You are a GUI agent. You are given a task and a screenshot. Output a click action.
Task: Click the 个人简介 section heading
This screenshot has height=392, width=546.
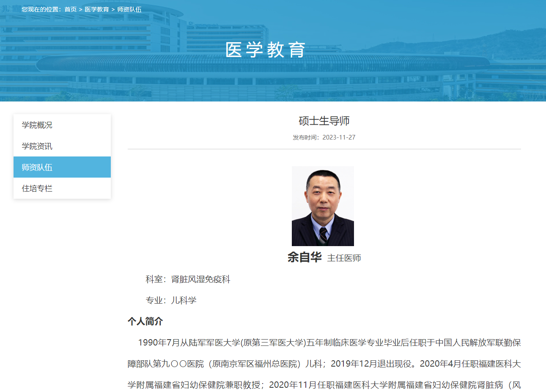pos(145,321)
